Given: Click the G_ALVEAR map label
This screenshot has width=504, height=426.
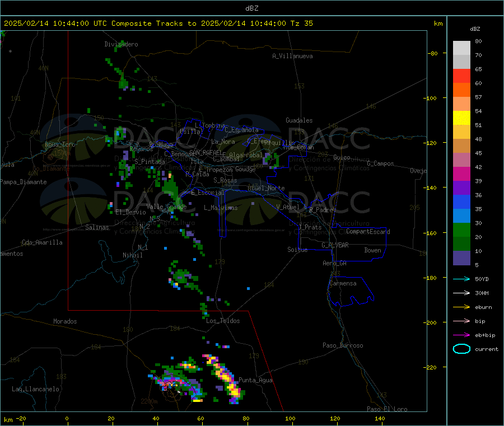Looking at the screenshot, I should point(335,245).
